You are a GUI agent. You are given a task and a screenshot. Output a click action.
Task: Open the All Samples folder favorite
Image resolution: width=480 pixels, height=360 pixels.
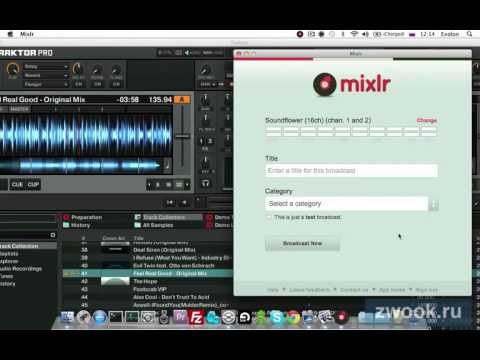154,225
